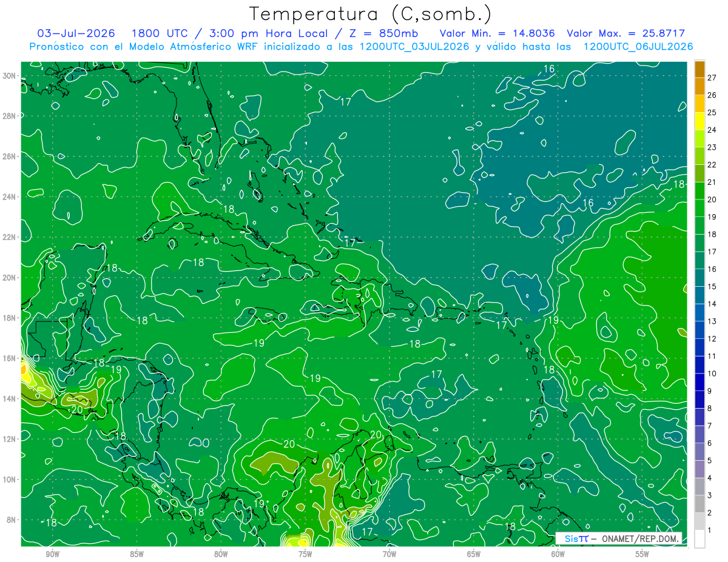Click the color bar value label 11
This screenshot has width=728, height=562.
712,356
